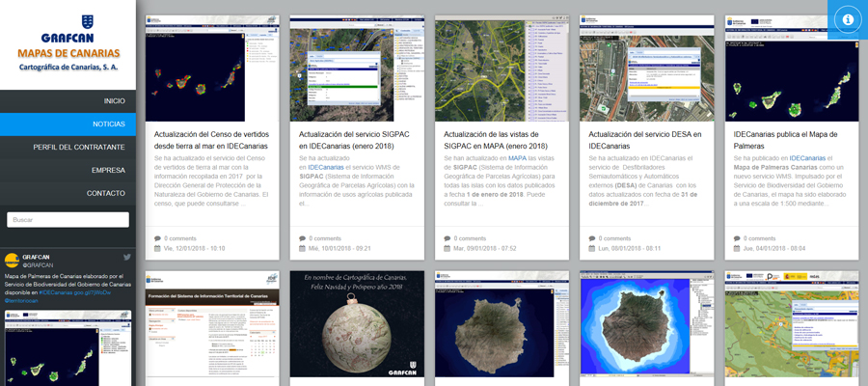Follow the MAPA link in SIGPAC vistas excerpt

pyautogui.click(x=518, y=158)
